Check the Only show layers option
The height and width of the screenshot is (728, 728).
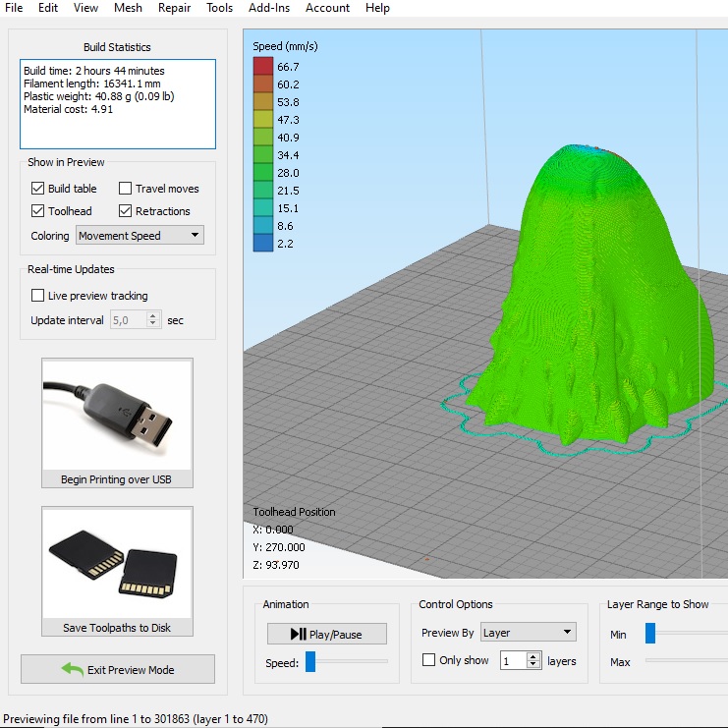click(428, 660)
